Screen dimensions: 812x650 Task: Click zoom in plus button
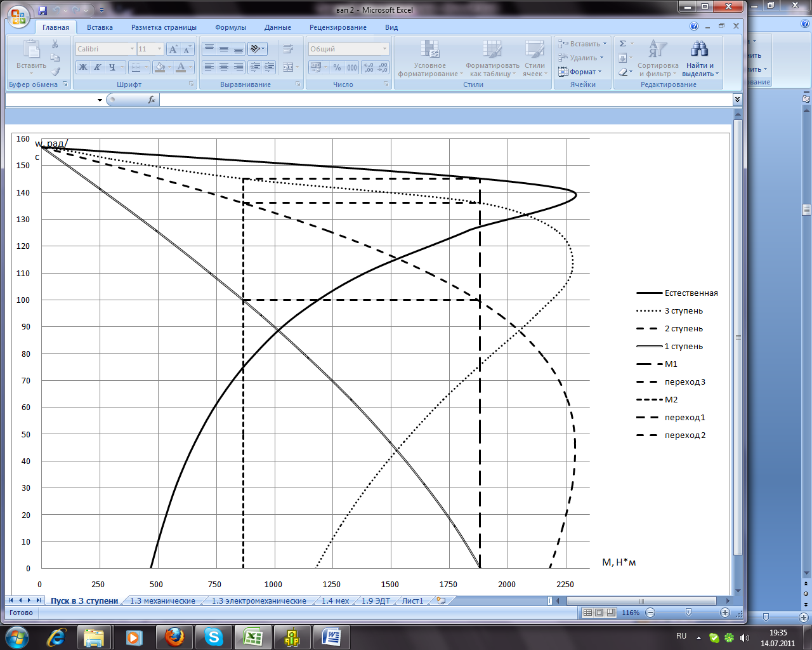[x=725, y=613]
